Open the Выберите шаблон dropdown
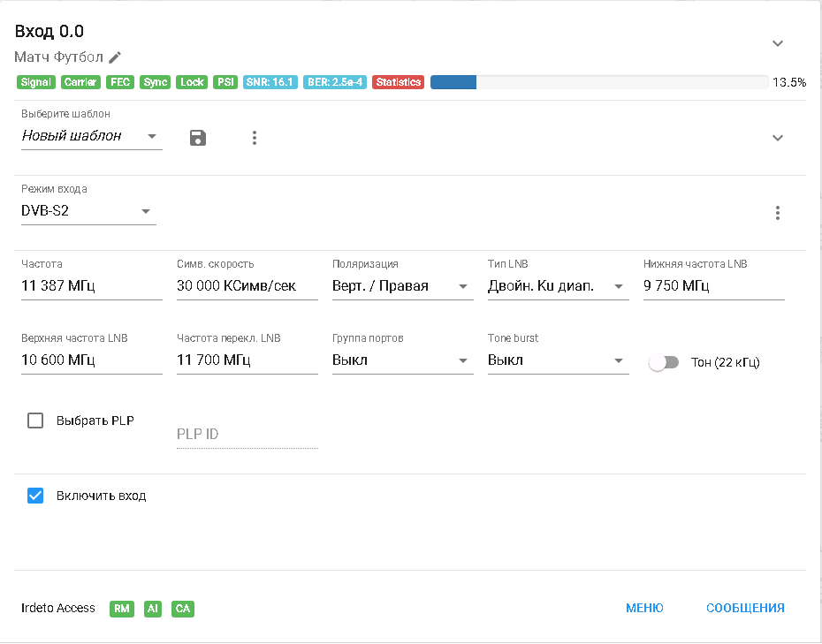This screenshot has width=822, height=644. 92,136
